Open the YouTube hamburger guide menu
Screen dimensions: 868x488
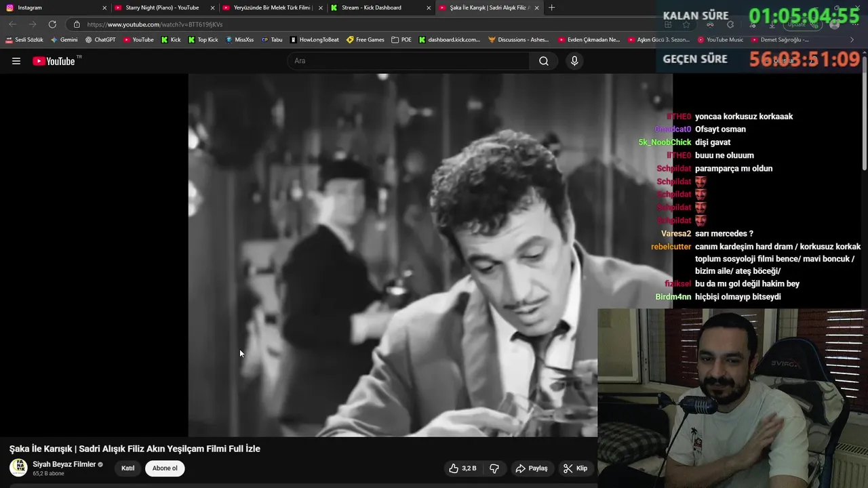click(16, 61)
